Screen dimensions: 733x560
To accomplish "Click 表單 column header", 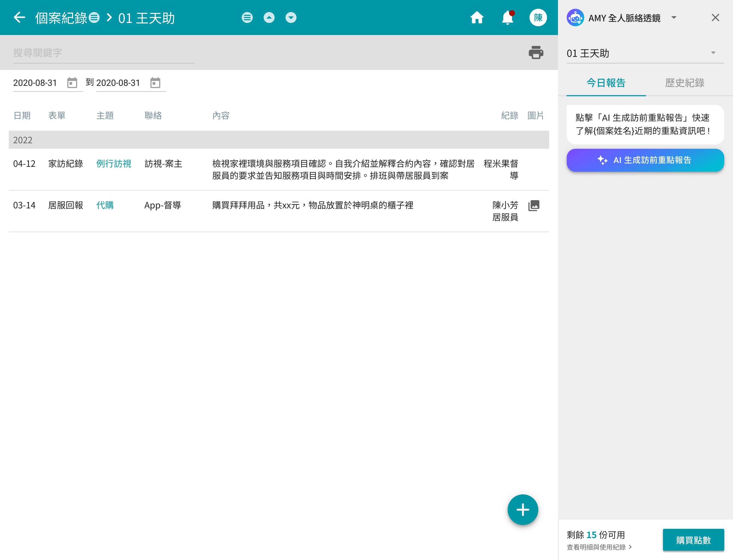I will click(x=57, y=115).
